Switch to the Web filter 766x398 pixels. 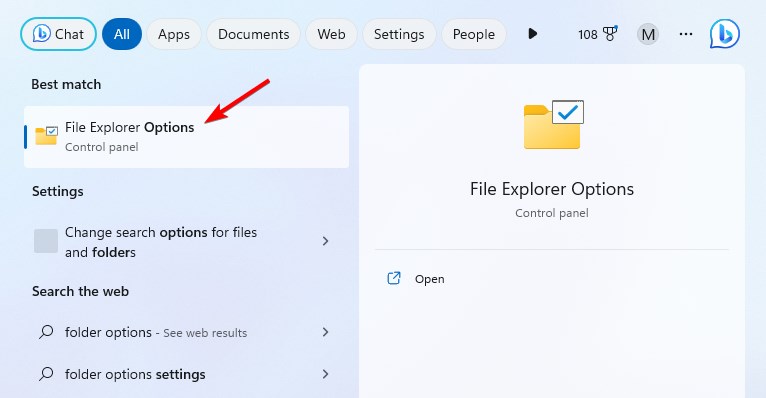[331, 34]
